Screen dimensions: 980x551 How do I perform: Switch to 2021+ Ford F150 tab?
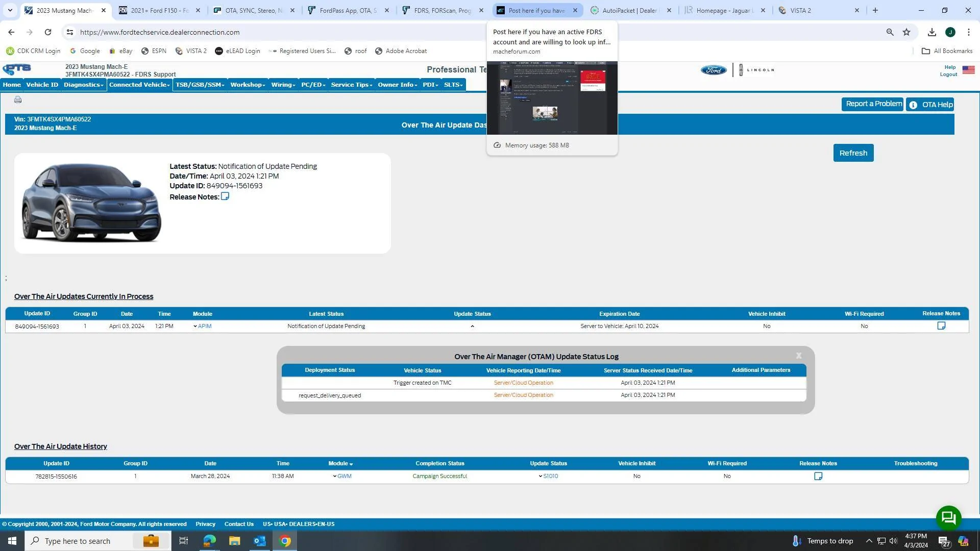tap(160, 10)
